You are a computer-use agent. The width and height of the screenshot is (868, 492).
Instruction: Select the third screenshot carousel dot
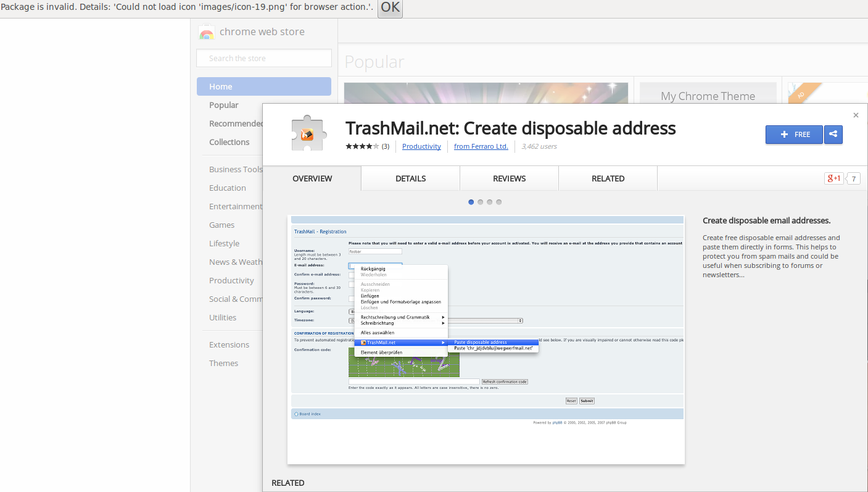pos(490,202)
